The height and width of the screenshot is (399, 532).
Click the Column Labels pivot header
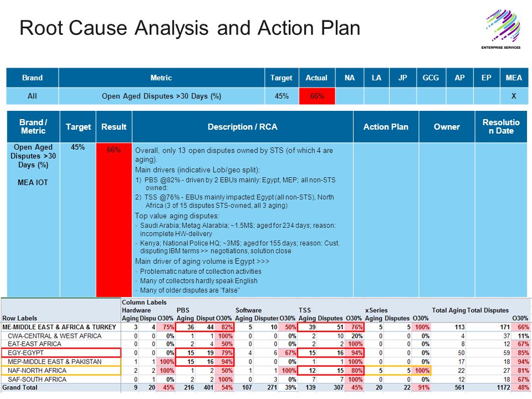point(144,303)
